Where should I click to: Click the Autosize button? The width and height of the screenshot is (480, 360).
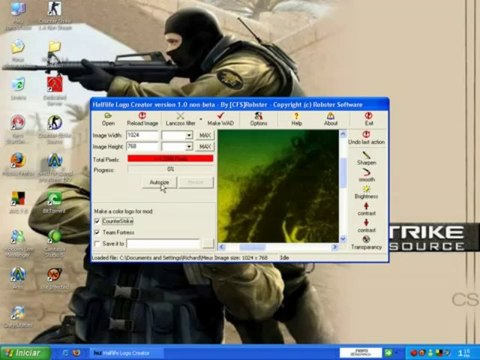(159, 182)
